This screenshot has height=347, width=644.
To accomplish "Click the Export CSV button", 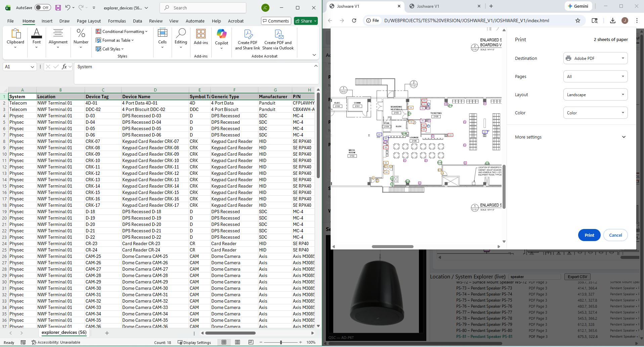I will coord(577,277).
